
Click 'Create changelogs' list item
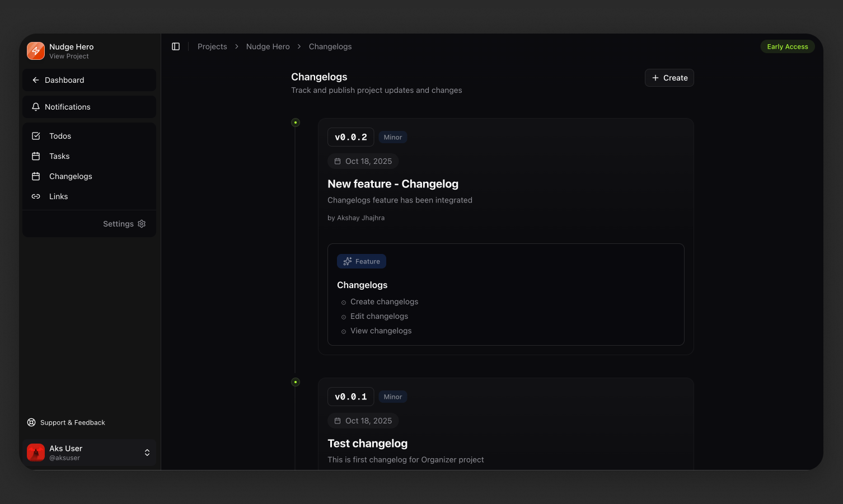[384, 302]
